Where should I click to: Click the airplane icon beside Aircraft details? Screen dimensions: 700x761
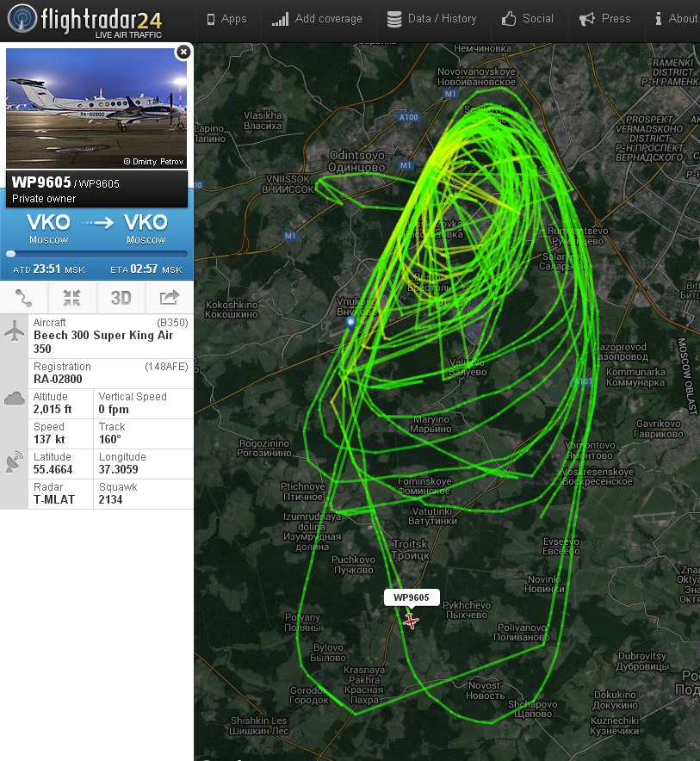click(x=14, y=331)
